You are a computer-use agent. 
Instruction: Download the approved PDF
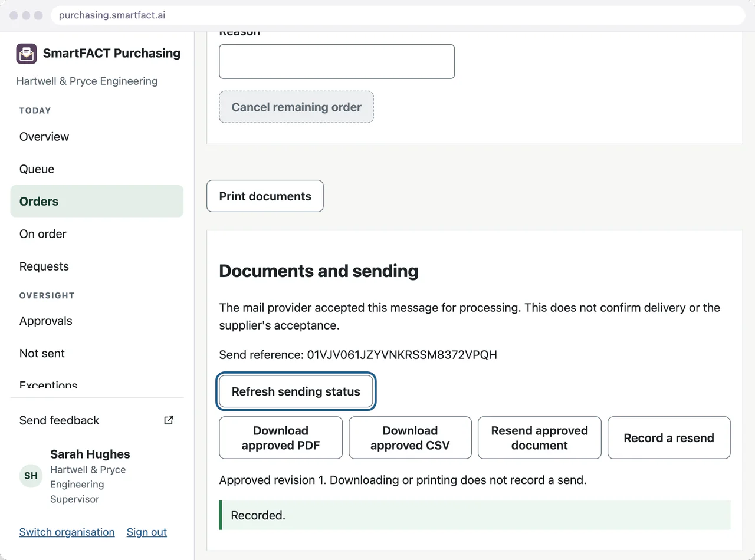click(281, 438)
